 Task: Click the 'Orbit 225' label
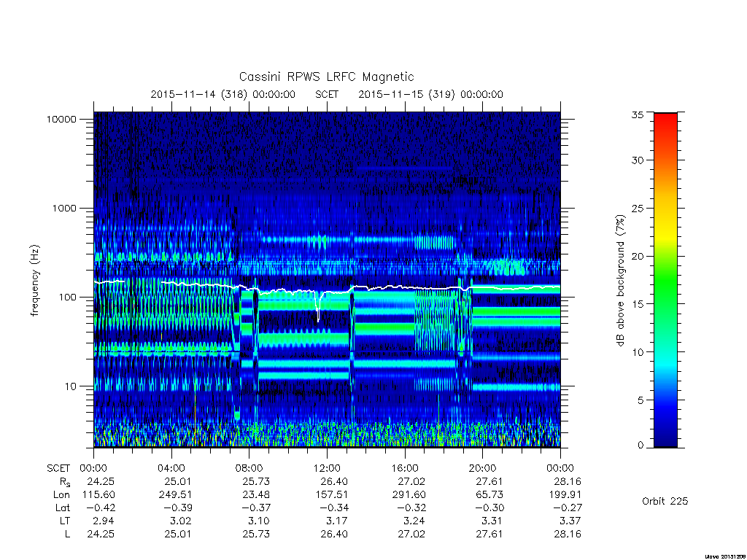[x=665, y=501]
